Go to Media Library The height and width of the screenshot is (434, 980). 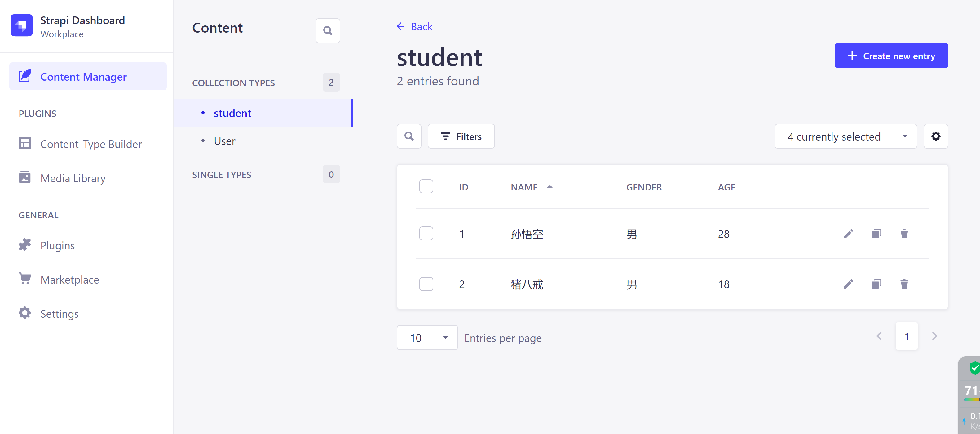pos(73,178)
